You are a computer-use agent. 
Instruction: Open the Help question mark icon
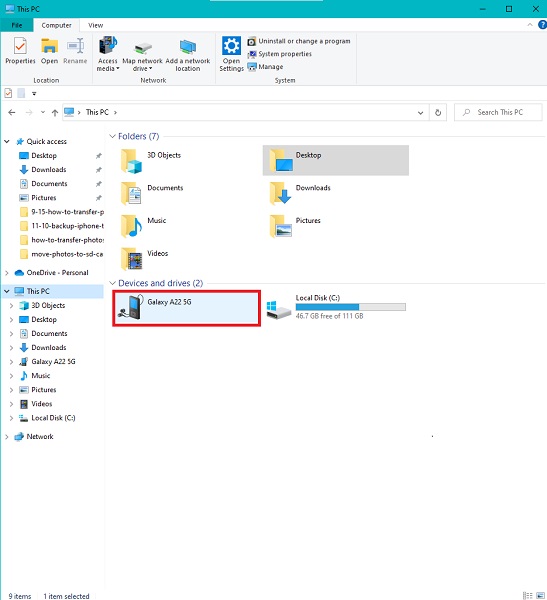[542, 25]
